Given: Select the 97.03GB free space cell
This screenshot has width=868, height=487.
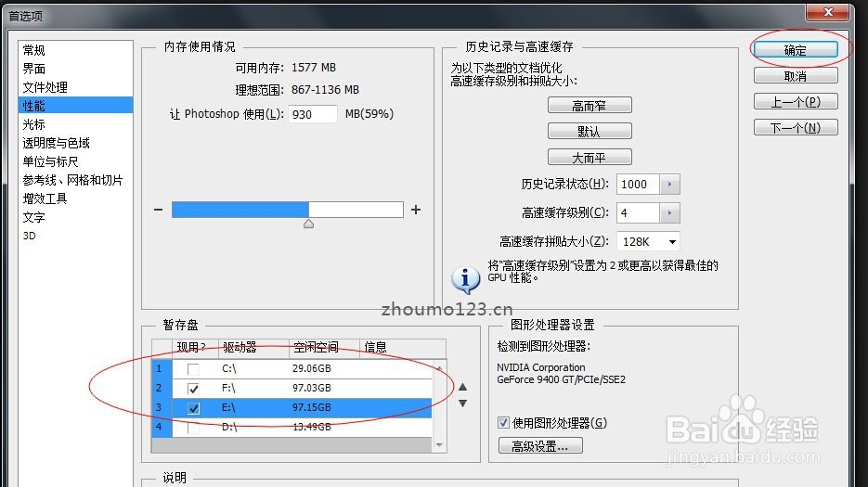Looking at the screenshot, I should (x=312, y=388).
